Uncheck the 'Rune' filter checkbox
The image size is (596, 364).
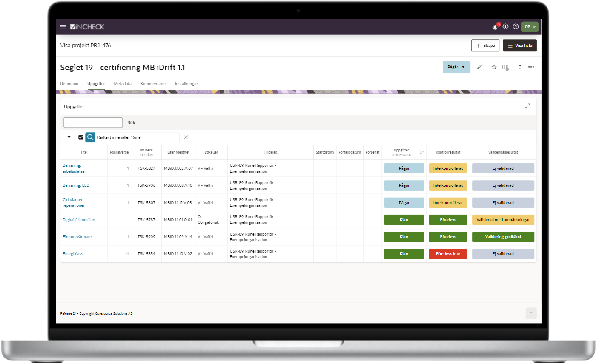80,137
